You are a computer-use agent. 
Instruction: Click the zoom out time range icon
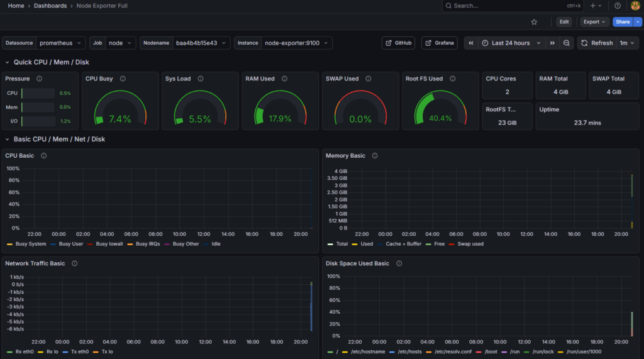567,43
